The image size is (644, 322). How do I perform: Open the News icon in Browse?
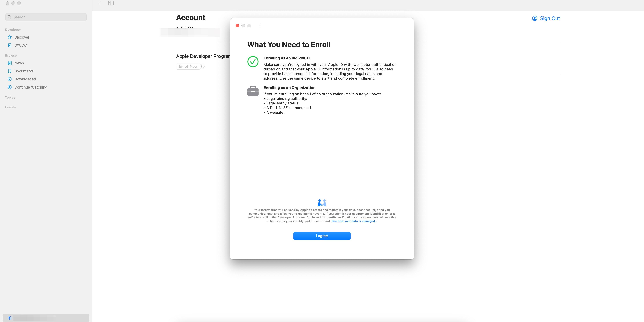pyautogui.click(x=10, y=63)
